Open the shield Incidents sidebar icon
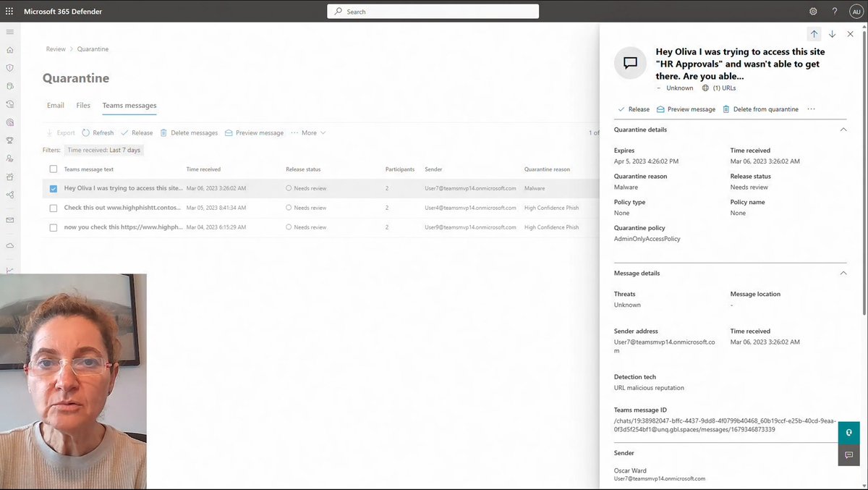The height and width of the screenshot is (490, 868). [10, 68]
